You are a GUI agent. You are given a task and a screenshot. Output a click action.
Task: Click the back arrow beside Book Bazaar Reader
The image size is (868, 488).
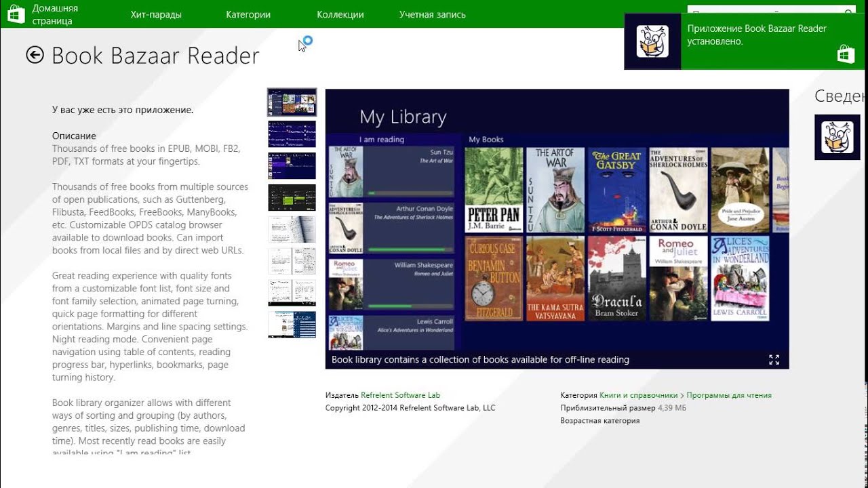[35, 55]
